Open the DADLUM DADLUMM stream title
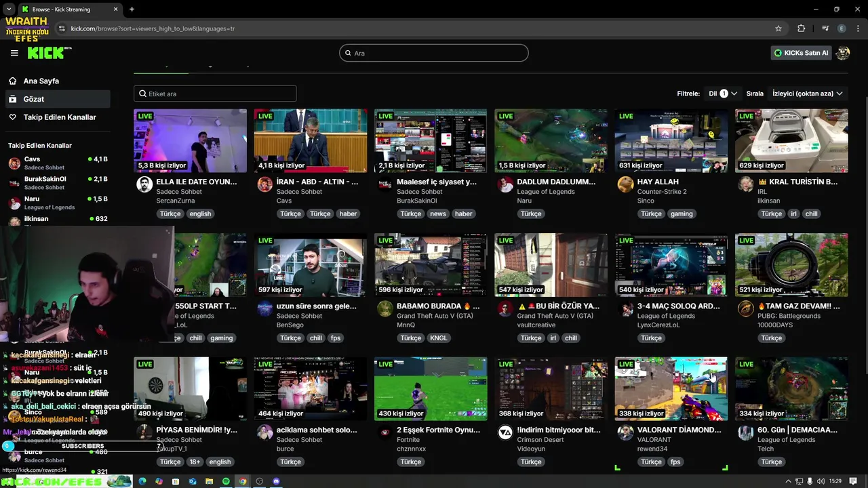This screenshot has height=488, width=868. (x=556, y=182)
